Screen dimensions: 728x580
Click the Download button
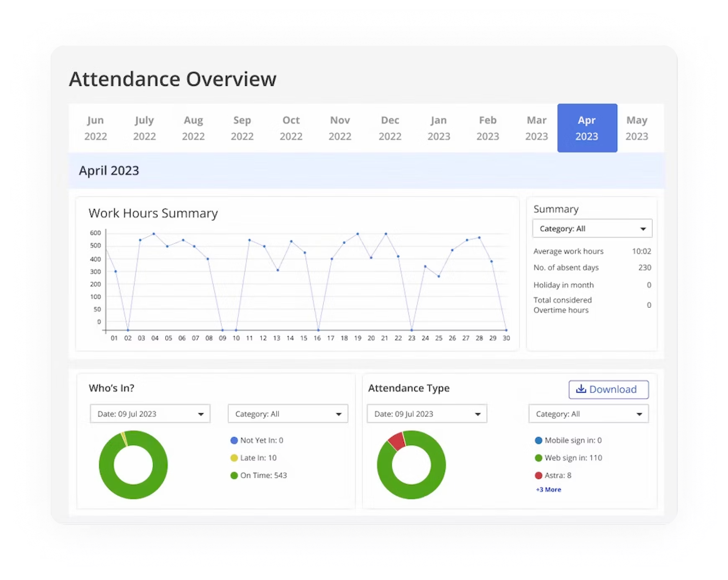click(608, 389)
